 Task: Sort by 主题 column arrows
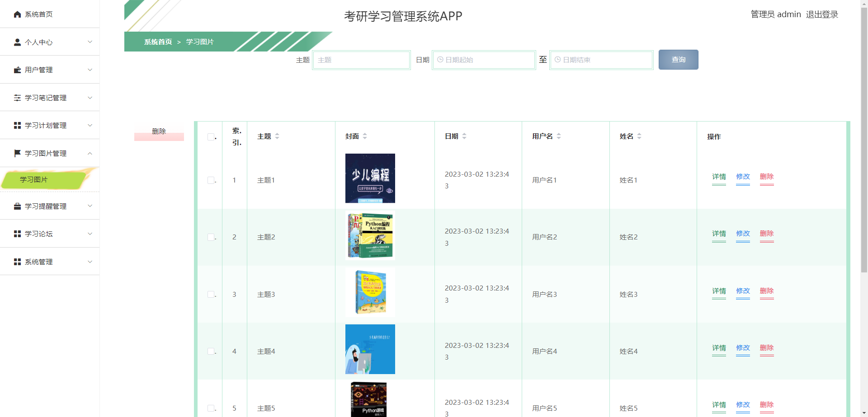pos(277,136)
